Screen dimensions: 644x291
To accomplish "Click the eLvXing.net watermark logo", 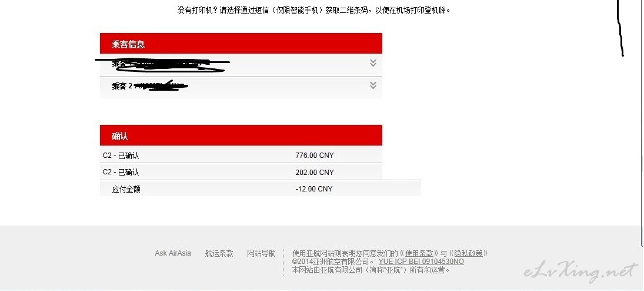I will (581, 273).
